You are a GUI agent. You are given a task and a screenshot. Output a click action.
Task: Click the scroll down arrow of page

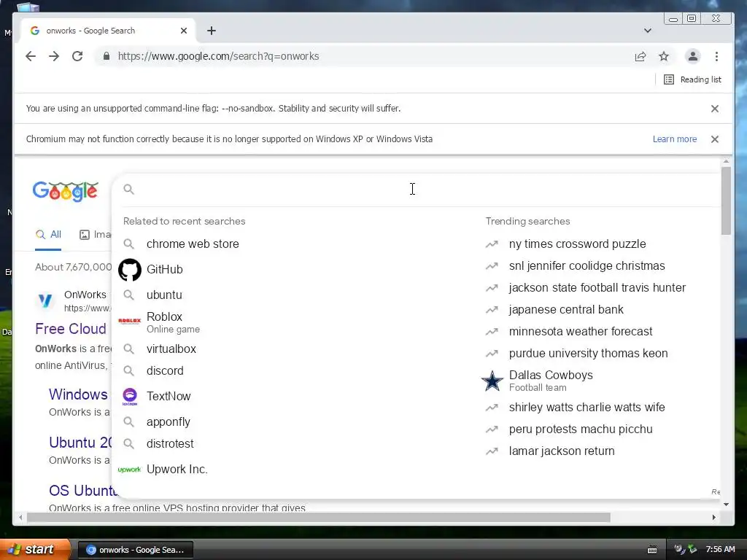pos(726,505)
